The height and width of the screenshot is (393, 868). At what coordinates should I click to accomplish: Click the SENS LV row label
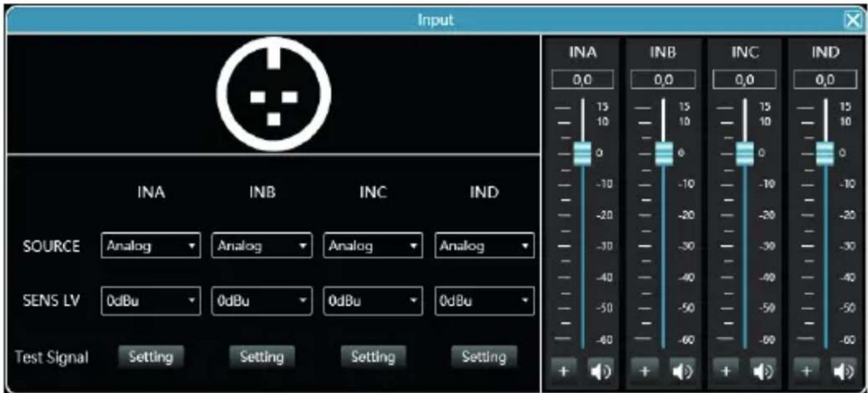[50, 301]
